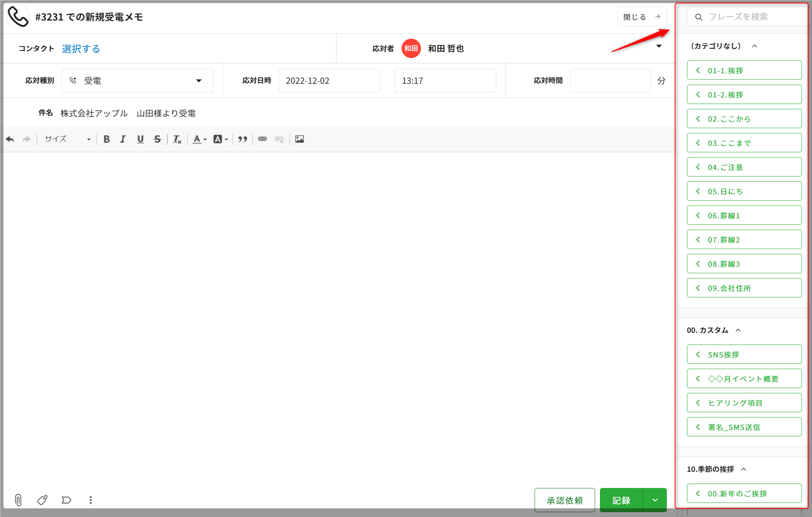Insert a hyperlink via link icon
The image size is (812, 517).
tap(262, 139)
